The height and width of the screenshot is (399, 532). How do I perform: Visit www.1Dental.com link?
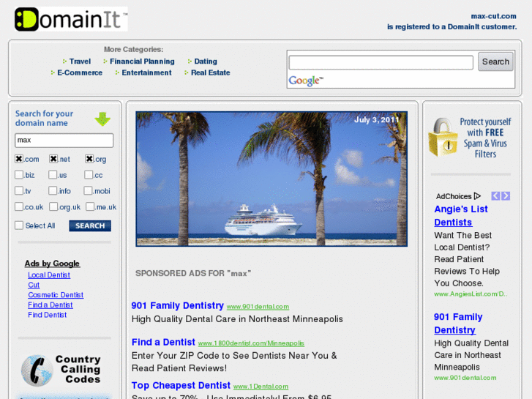click(x=261, y=387)
